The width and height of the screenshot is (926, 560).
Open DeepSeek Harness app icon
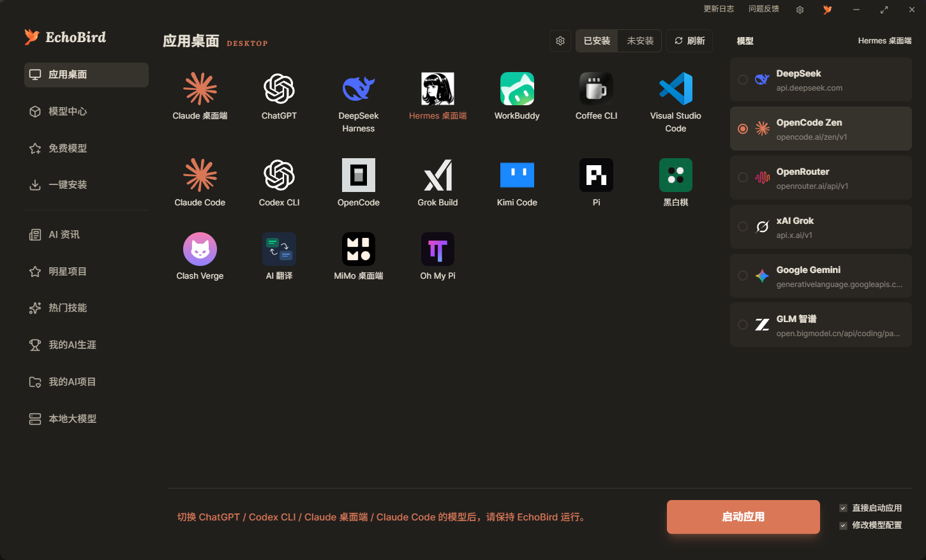click(x=359, y=89)
